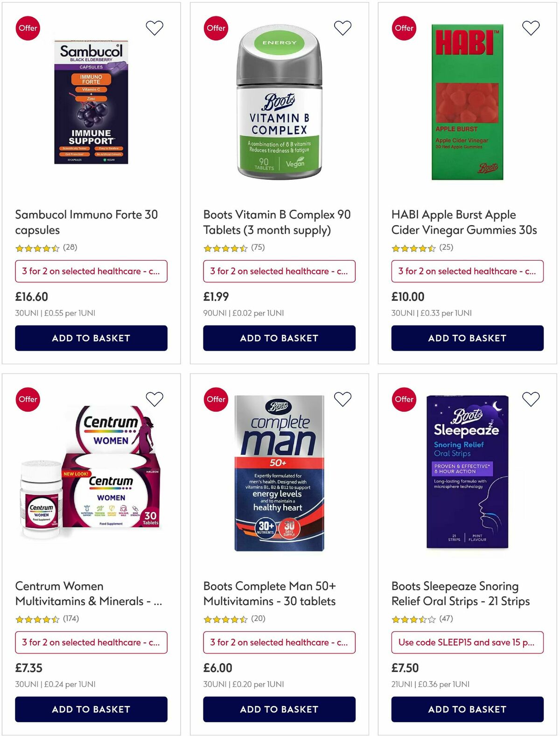This screenshot has width=560, height=736.
Task: Add HABI Apple Burst Gummies to basket
Action: tap(467, 338)
